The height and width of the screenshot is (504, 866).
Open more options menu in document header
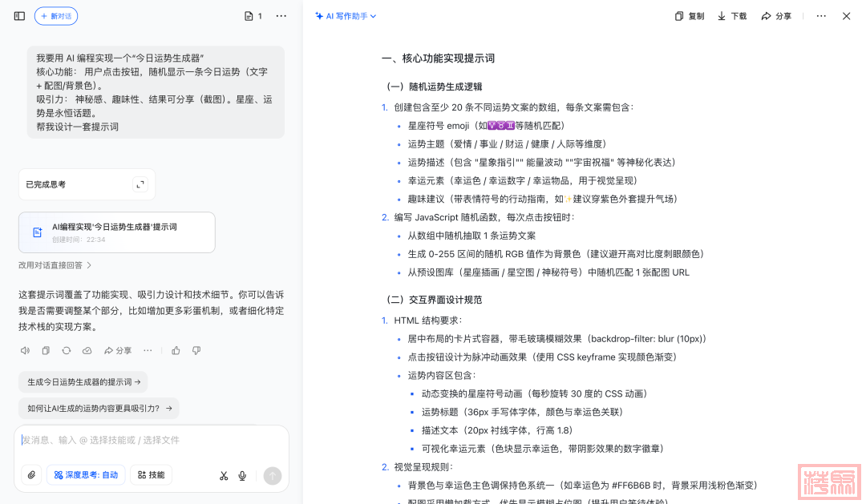821,16
